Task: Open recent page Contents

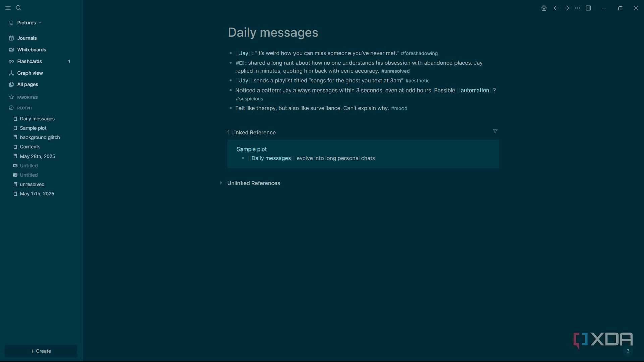Action: [30, 147]
